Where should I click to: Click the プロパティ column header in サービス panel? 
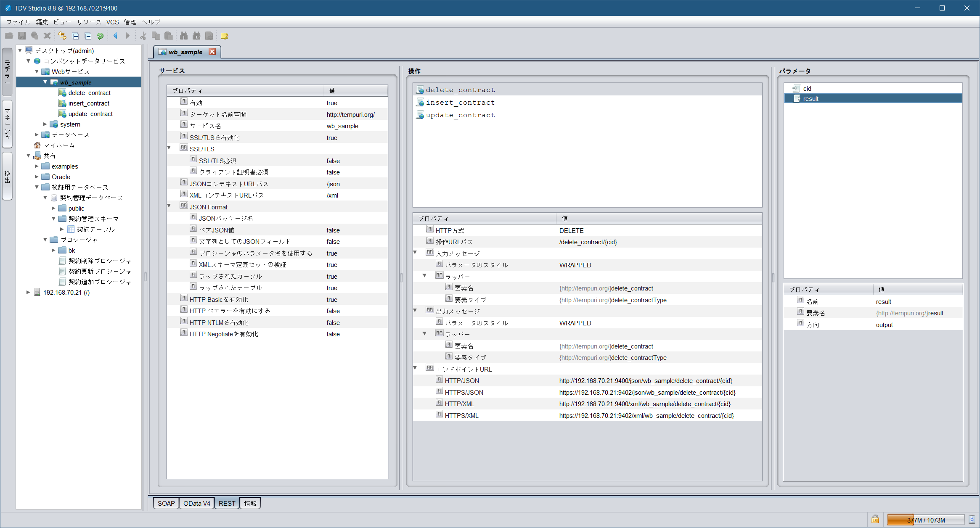245,91
